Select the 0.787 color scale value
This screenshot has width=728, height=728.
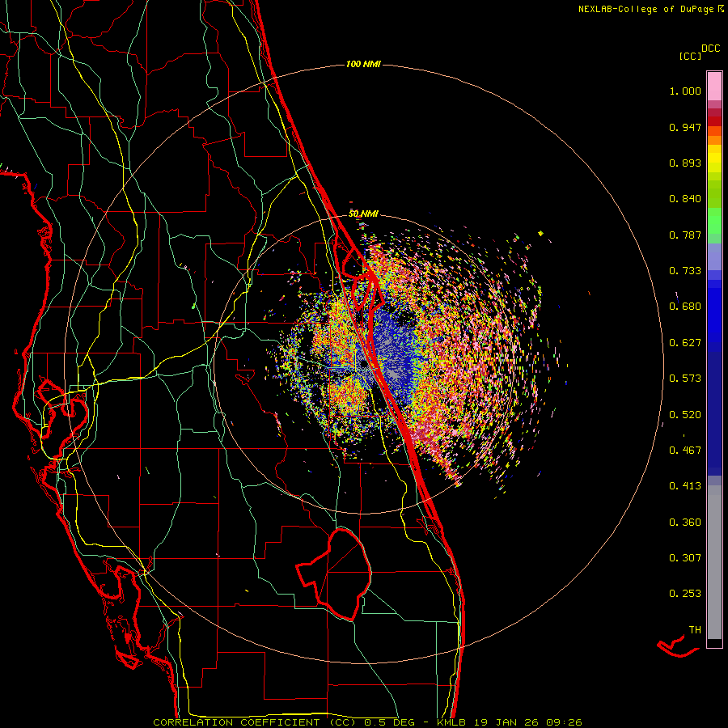(x=685, y=235)
